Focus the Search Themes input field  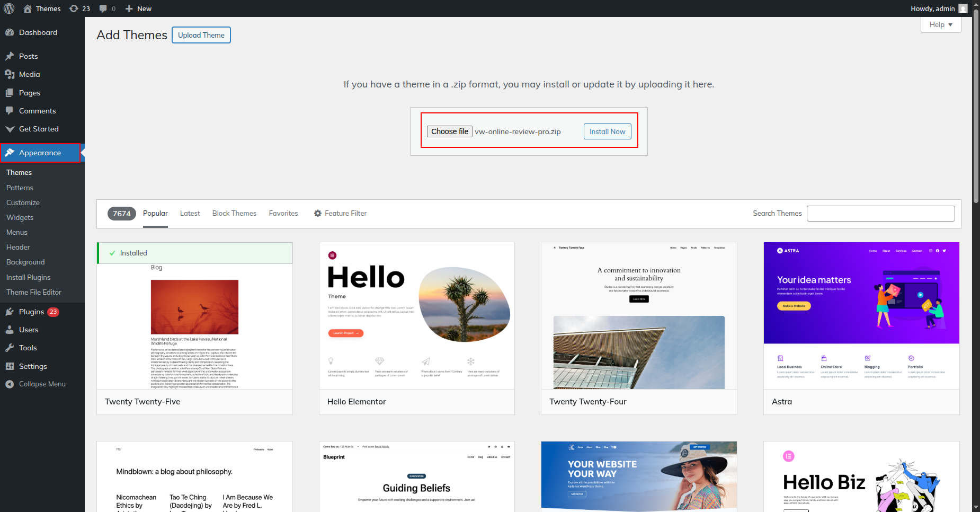(x=880, y=214)
